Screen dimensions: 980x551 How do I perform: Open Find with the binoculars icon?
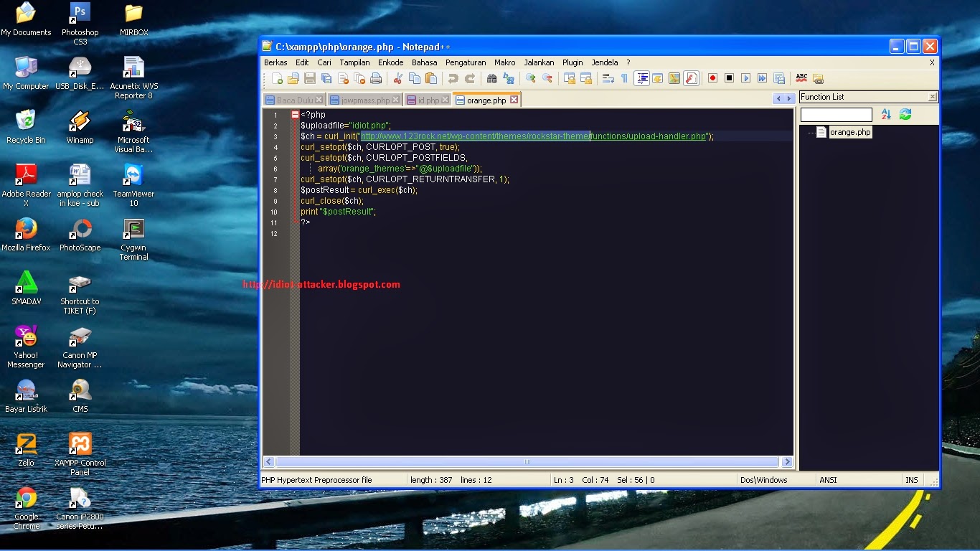(x=491, y=78)
